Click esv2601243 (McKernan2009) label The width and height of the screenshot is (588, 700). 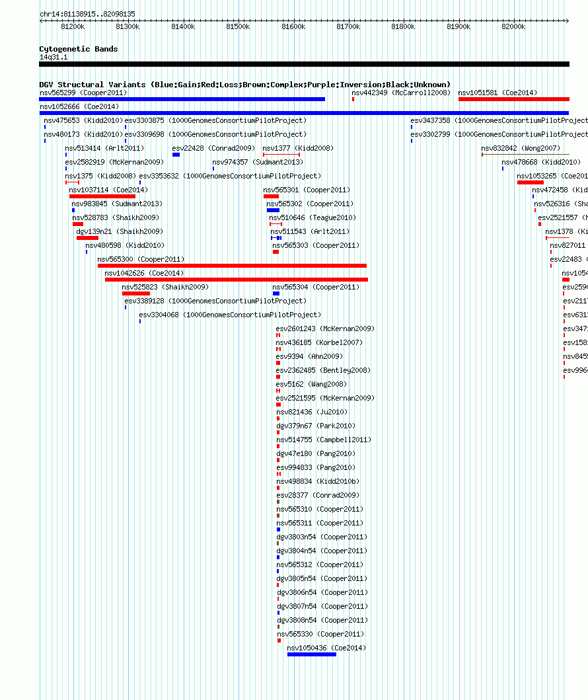pyautogui.click(x=325, y=328)
